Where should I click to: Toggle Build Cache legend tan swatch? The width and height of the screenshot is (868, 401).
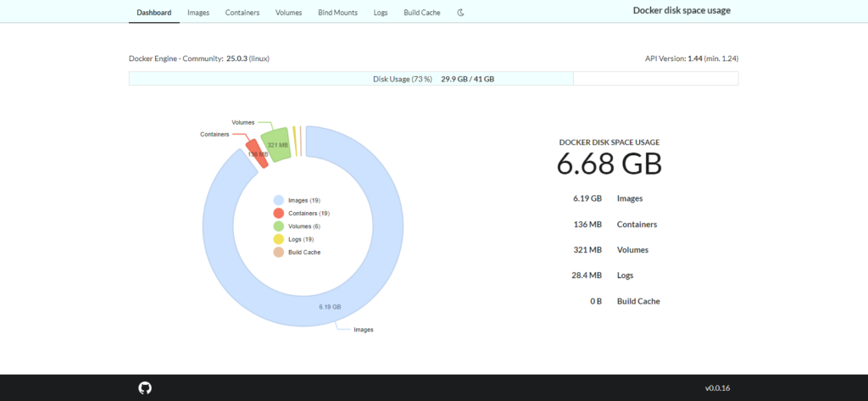pos(278,252)
